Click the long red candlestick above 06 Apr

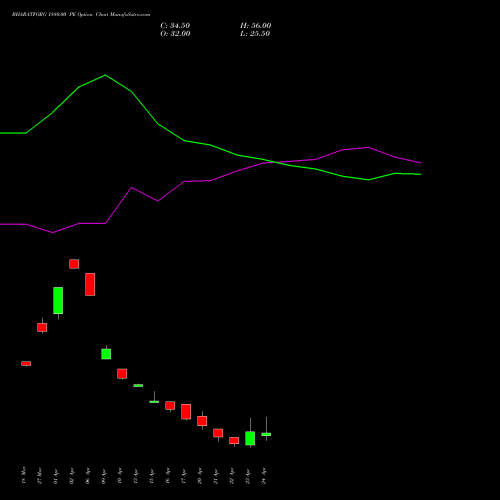point(90,284)
